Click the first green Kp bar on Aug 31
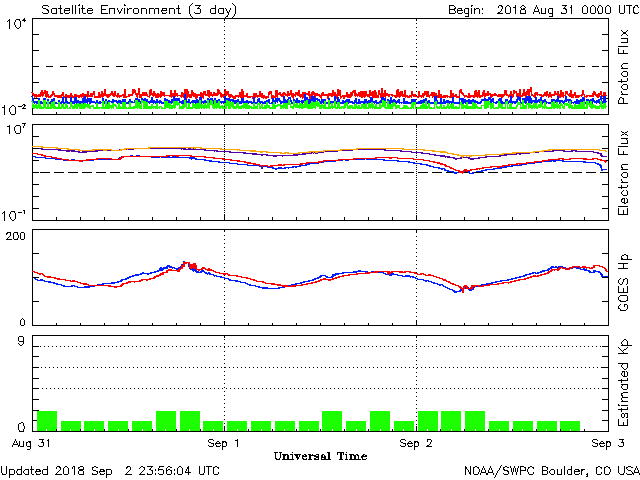The width and height of the screenshot is (640, 480). (x=47, y=421)
